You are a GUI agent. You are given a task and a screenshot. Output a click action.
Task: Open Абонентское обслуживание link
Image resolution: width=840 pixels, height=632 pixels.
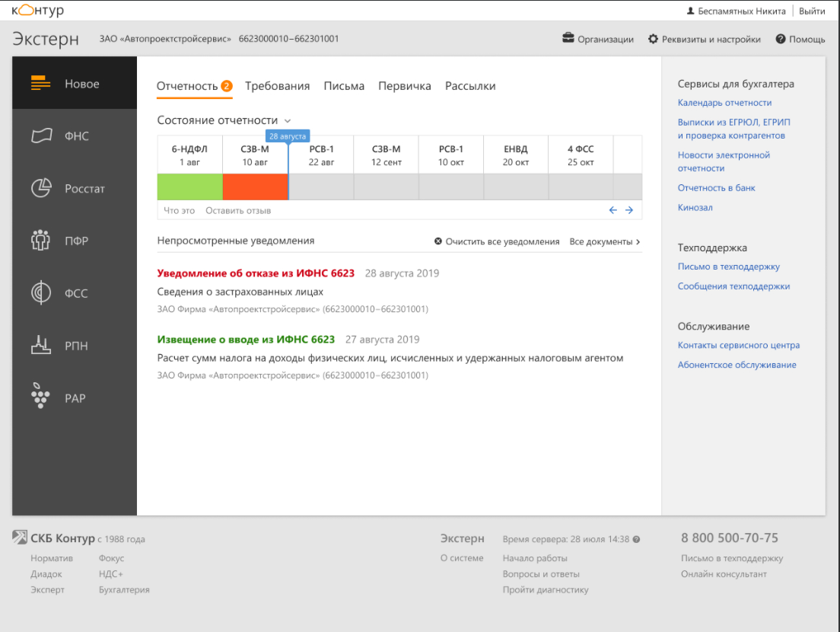point(737,365)
